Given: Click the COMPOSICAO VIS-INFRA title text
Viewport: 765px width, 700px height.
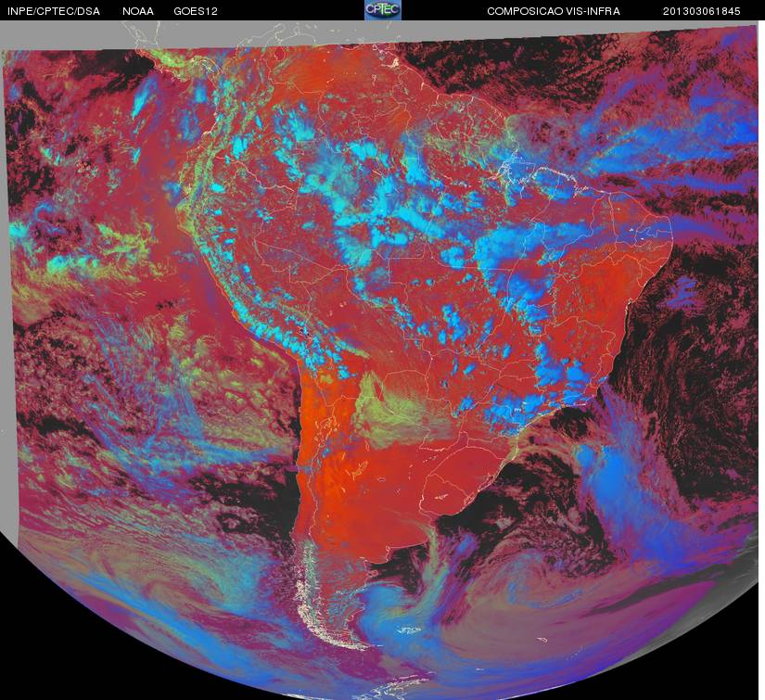Looking at the screenshot, I should (554, 11).
